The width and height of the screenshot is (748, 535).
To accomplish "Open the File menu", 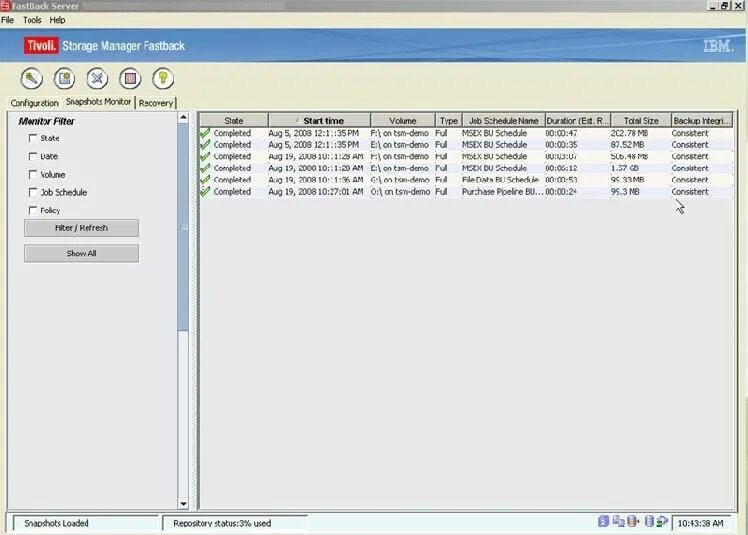I will pyautogui.click(x=8, y=20).
